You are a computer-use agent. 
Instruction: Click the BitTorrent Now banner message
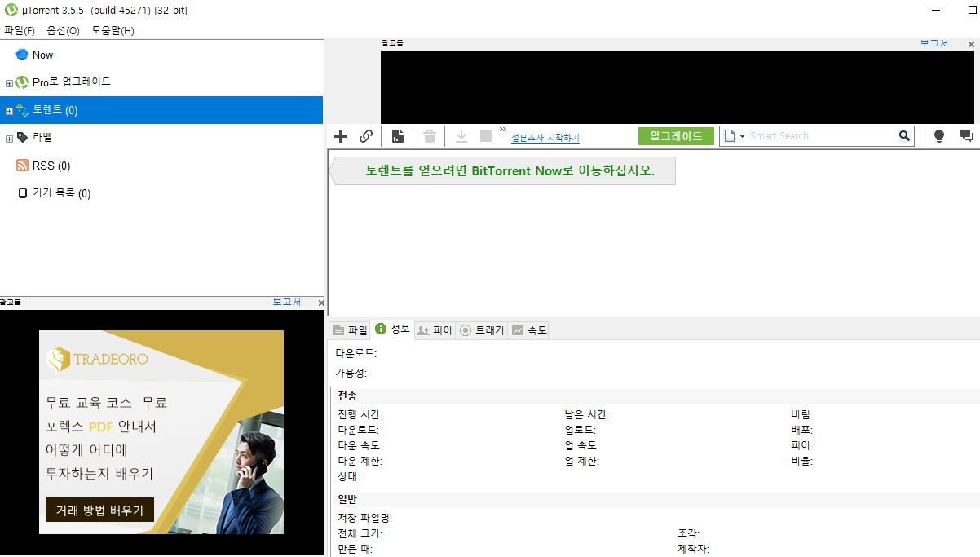tap(503, 171)
